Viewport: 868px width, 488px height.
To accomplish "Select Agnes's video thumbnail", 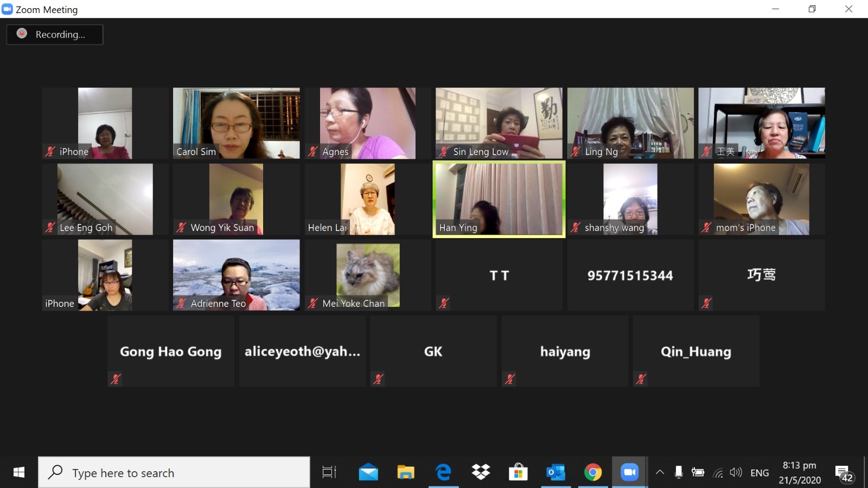I will (x=367, y=123).
